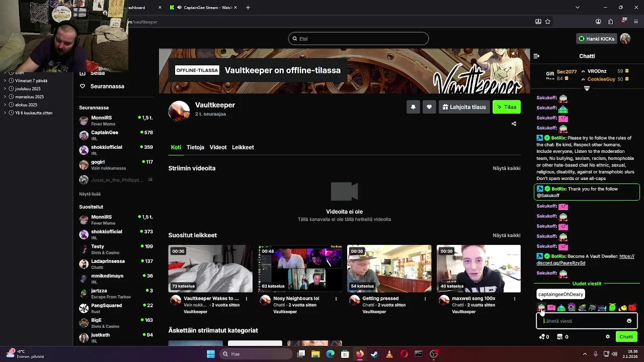This screenshot has height=362, width=644.
Task: Insert the yellow bee quick emote
Action: click(623, 307)
